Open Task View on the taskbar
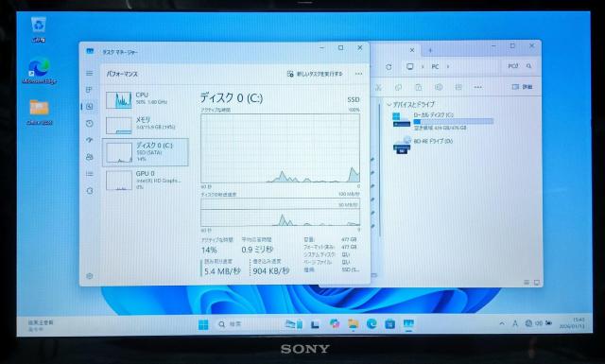605x364 pixels. [315, 324]
